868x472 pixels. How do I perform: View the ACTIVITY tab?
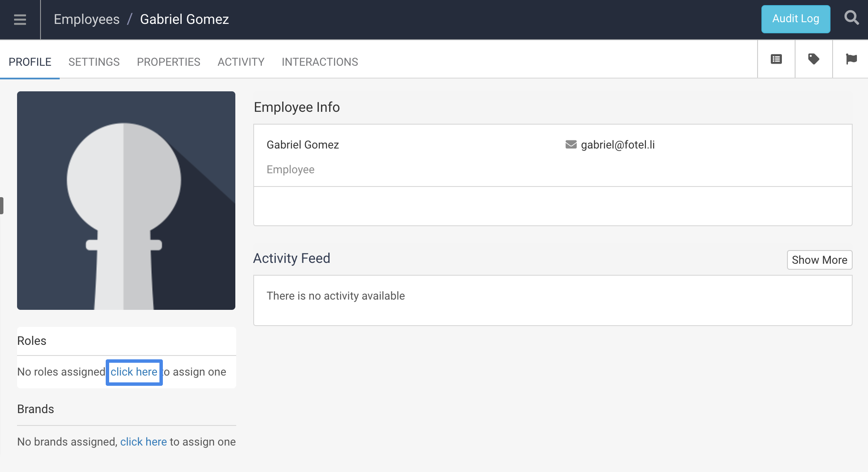point(241,62)
